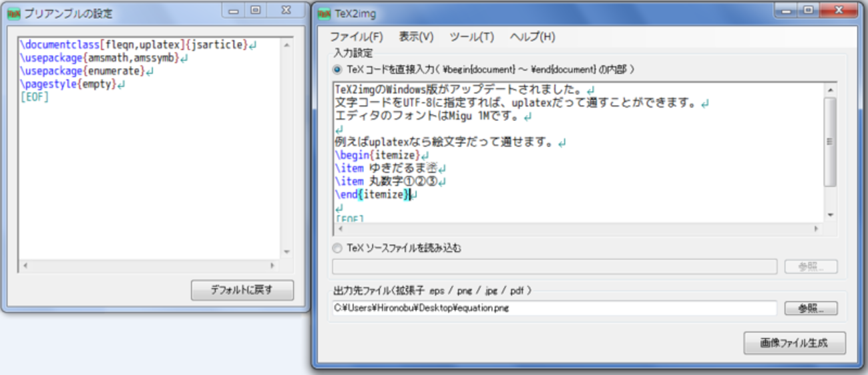Select the direct TeX code input radio button
Viewport: 868px width, 375px height.
337,69
